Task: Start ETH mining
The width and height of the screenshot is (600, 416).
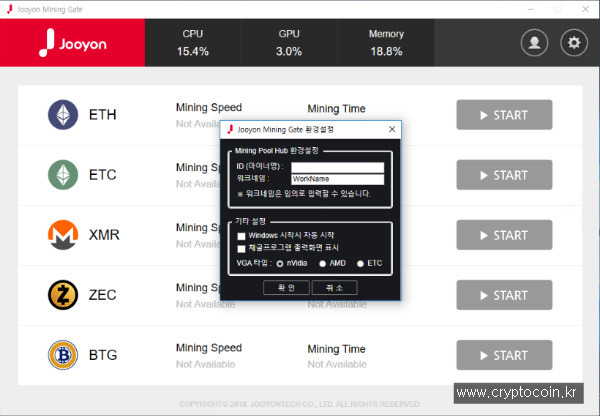Action: pos(504,115)
